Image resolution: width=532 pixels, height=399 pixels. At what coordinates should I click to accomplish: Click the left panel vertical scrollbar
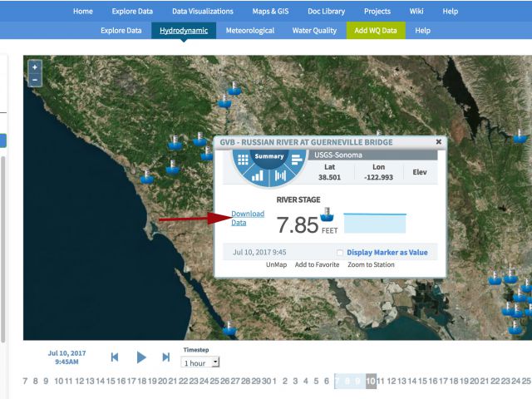[x=2, y=249]
